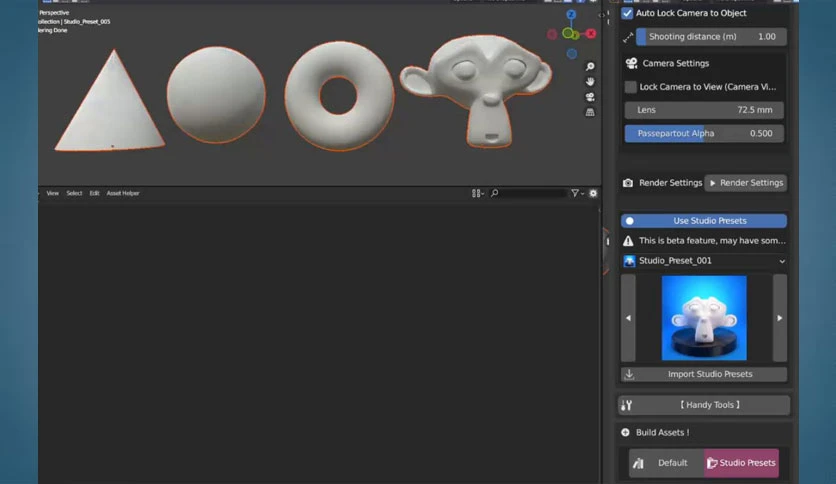Click the Handy Tools wrench icon
This screenshot has height=484, width=836.
pos(626,405)
